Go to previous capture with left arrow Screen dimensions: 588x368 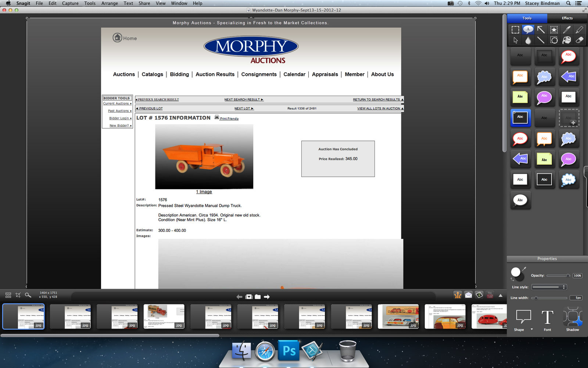tap(239, 297)
